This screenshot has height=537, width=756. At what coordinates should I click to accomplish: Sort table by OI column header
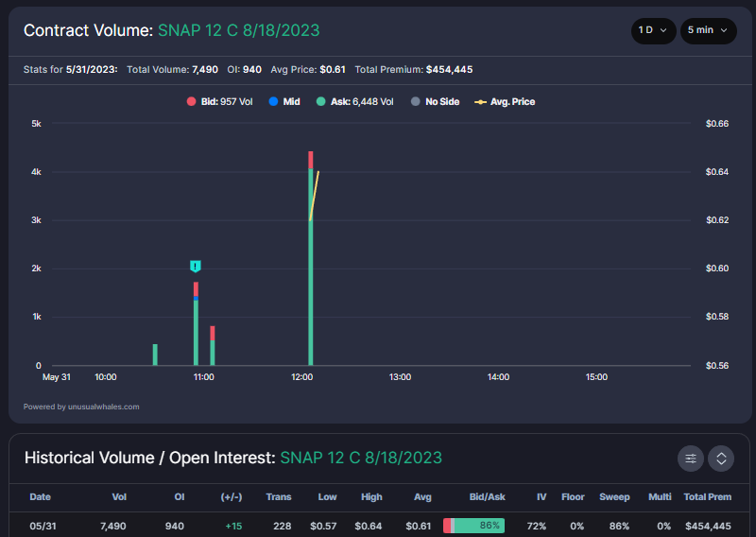click(180, 497)
